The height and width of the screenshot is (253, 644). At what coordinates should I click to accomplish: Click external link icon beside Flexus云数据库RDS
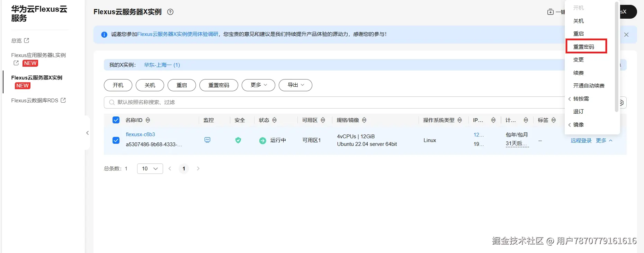point(63,100)
